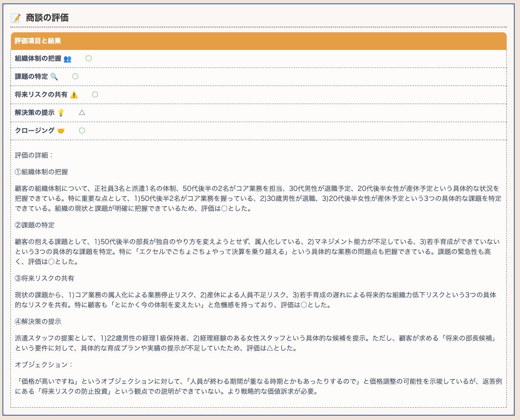
Task: Click the ②課題の特定 detail heading
Action: [x=35, y=225]
